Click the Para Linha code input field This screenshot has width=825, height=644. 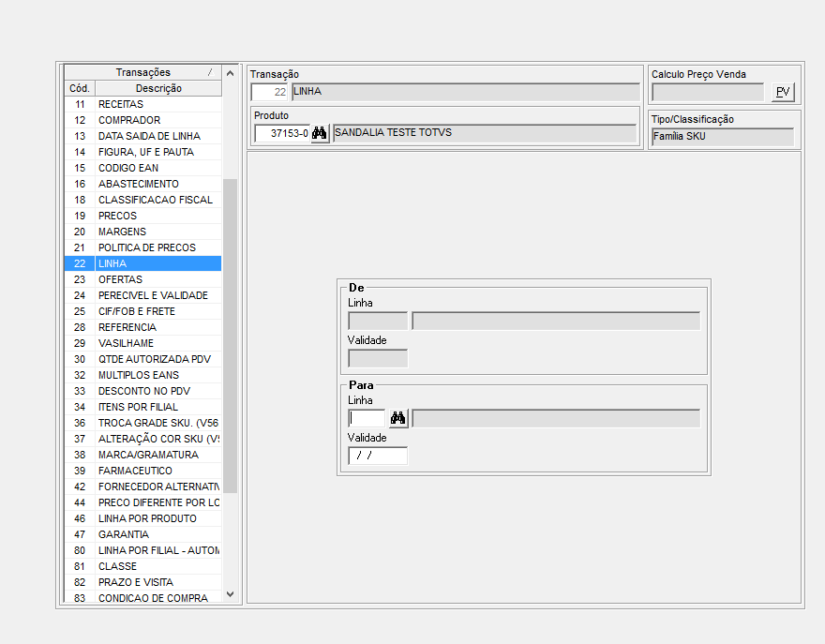(367, 418)
